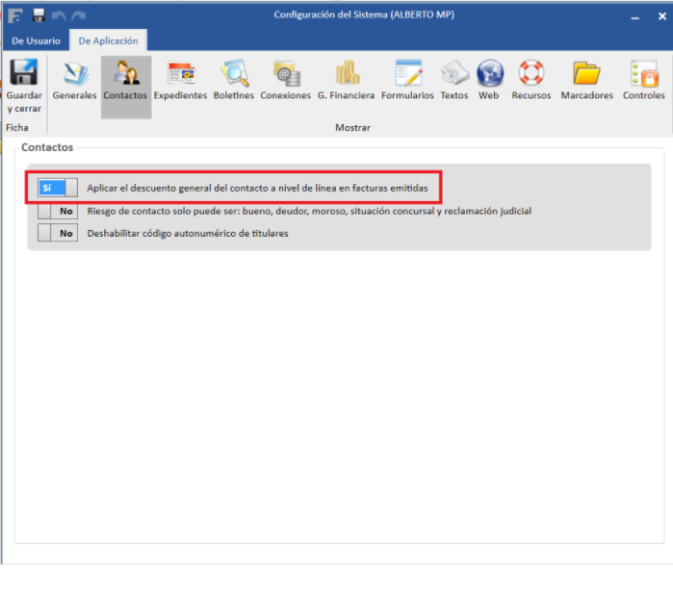This screenshot has height=616, width=673.
Task: Open the Controles configuration
Action: (x=643, y=82)
